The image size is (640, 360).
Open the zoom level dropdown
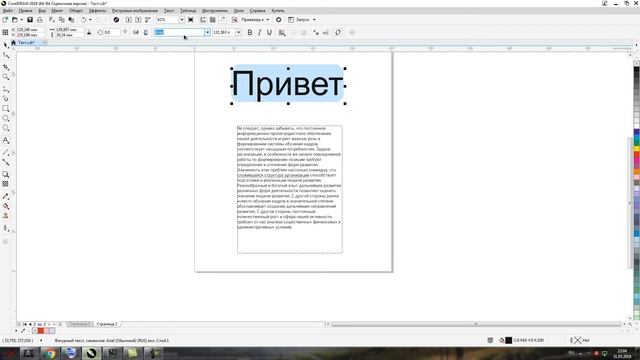coord(182,20)
